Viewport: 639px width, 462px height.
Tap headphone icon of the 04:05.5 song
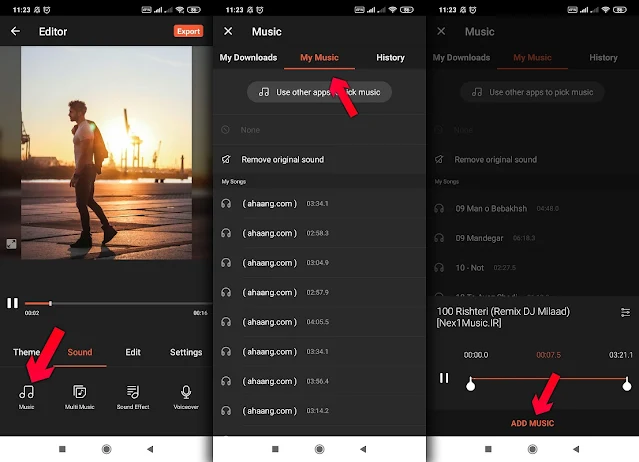click(226, 322)
